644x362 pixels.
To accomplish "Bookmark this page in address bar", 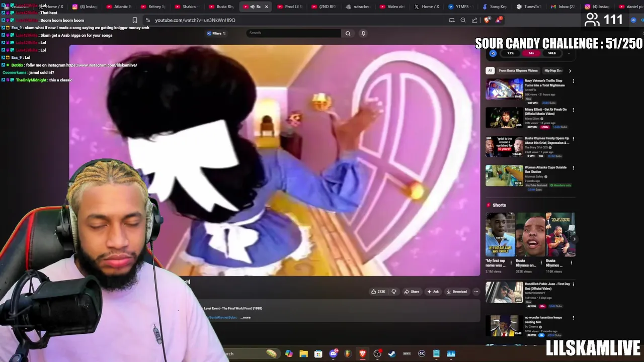I will pyautogui.click(x=135, y=20).
